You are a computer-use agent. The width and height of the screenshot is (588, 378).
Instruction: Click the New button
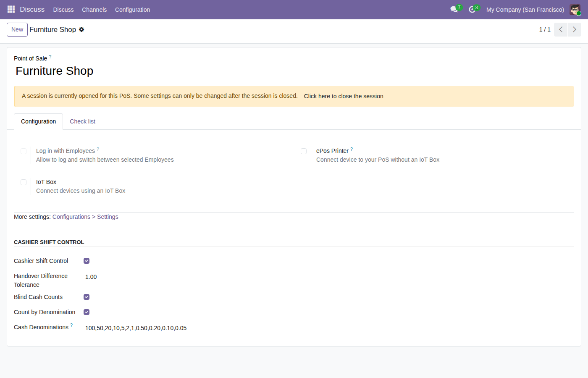pos(17,29)
